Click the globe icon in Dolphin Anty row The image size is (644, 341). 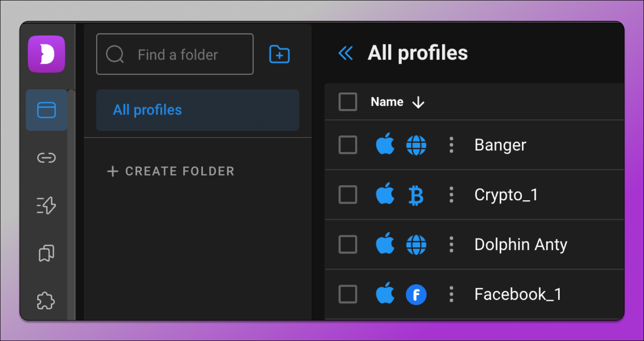tap(416, 245)
